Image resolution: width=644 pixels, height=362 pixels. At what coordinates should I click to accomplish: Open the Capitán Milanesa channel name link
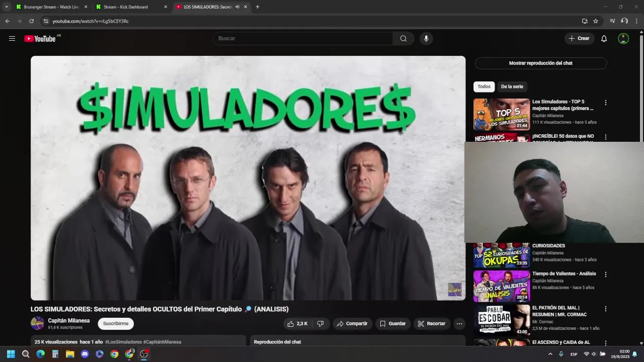point(69,321)
